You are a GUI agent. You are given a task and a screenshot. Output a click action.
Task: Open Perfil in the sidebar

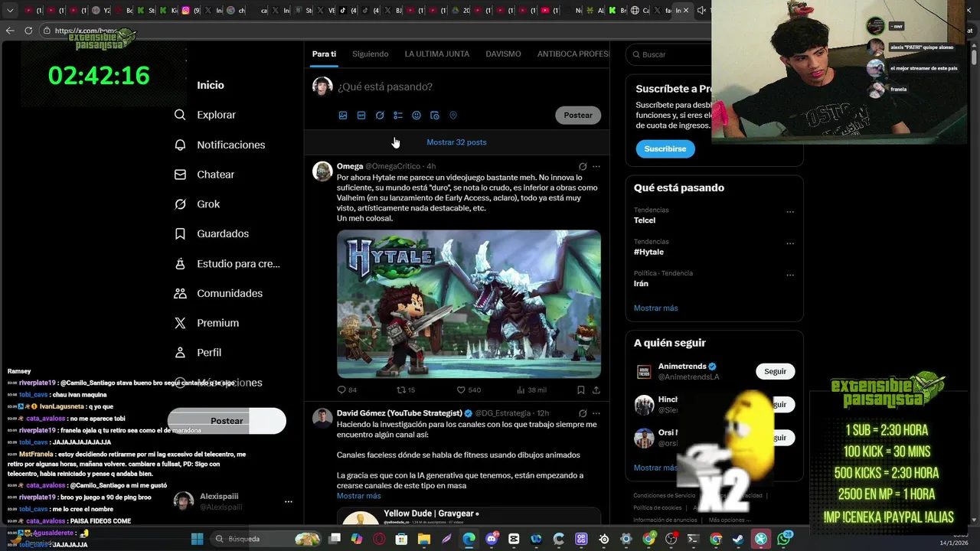click(198, 353)
